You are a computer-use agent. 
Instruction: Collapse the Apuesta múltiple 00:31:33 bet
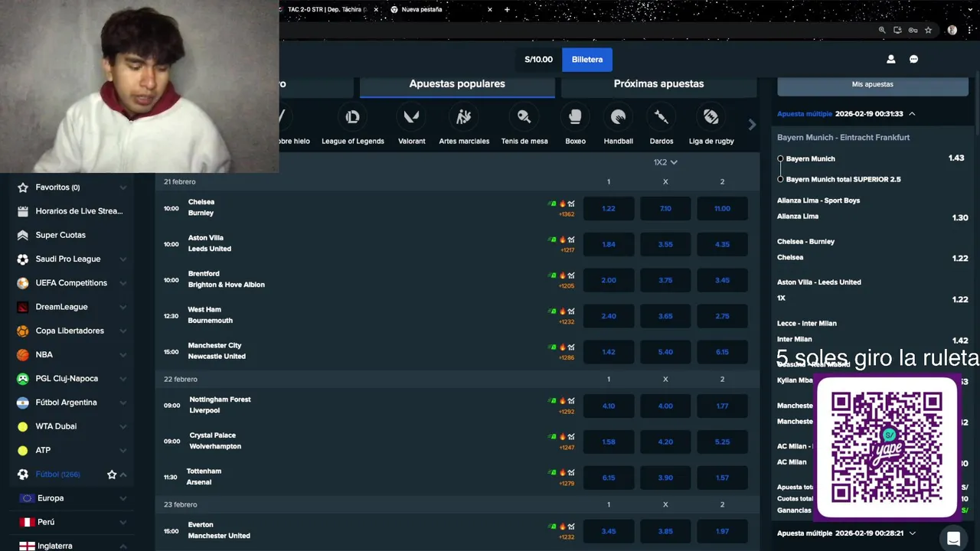912,113
